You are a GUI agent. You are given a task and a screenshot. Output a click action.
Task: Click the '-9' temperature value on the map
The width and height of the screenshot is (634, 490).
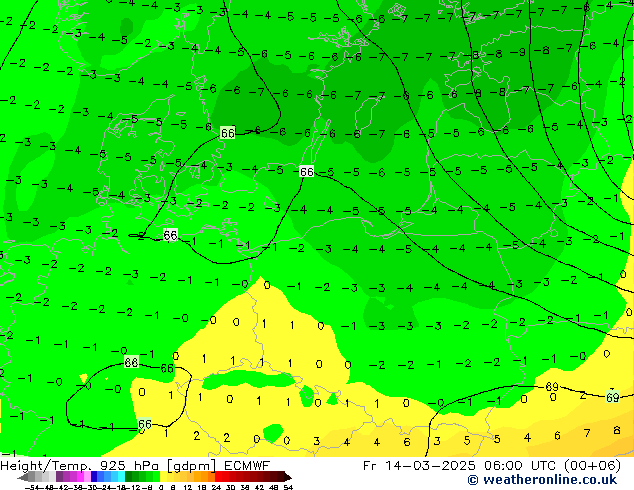coord(518,52)
